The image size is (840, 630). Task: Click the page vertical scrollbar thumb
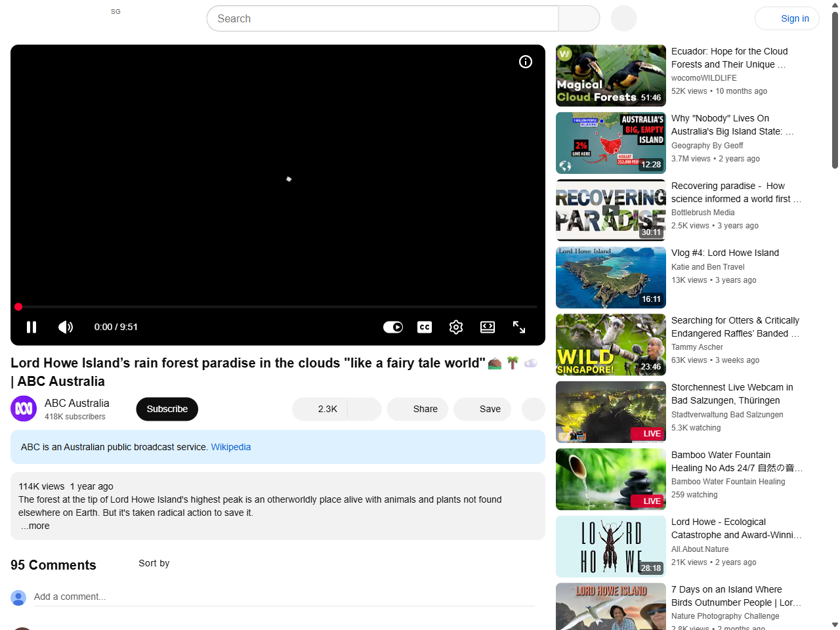pyautogui.click(x=835, y=91)
